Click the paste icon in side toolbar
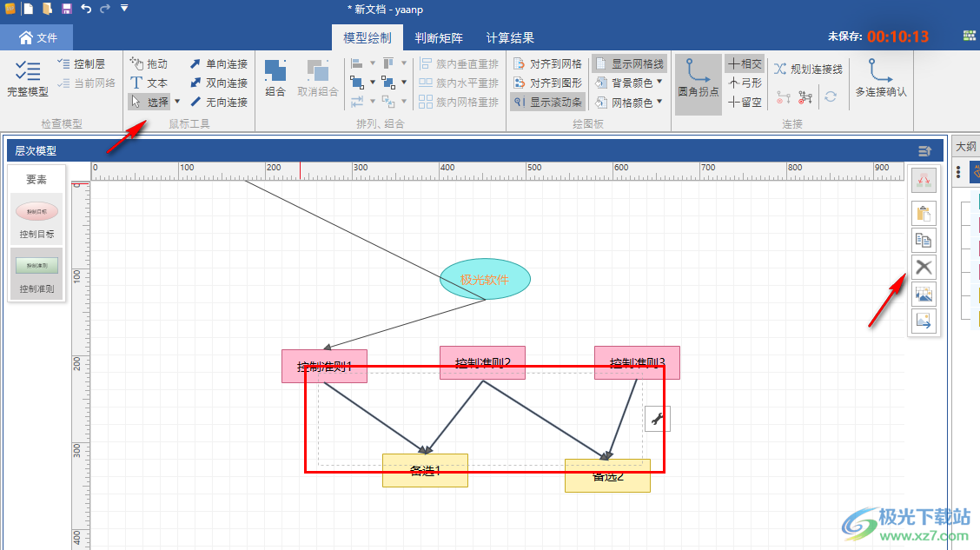The image size is (980, 550). coord(924,214)
